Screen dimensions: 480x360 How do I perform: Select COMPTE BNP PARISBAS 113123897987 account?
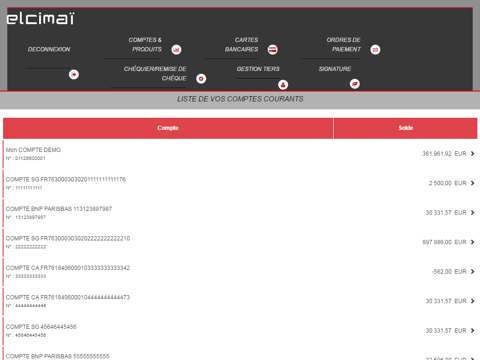coord(59,209)
